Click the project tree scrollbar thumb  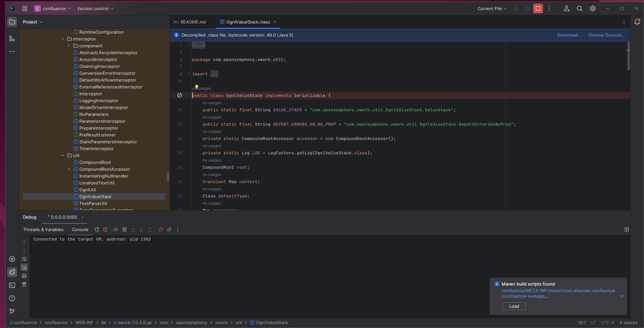coord(168,176)
